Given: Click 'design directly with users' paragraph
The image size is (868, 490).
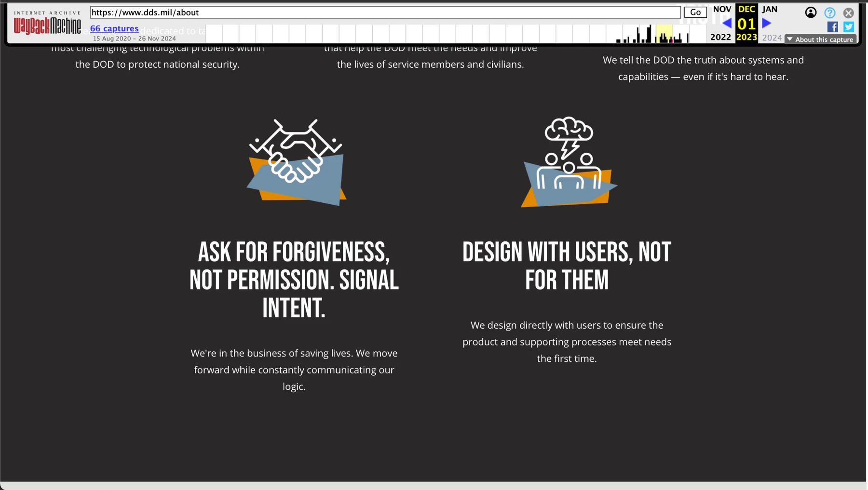Looking at the screenshot, I should click(567, 342).
